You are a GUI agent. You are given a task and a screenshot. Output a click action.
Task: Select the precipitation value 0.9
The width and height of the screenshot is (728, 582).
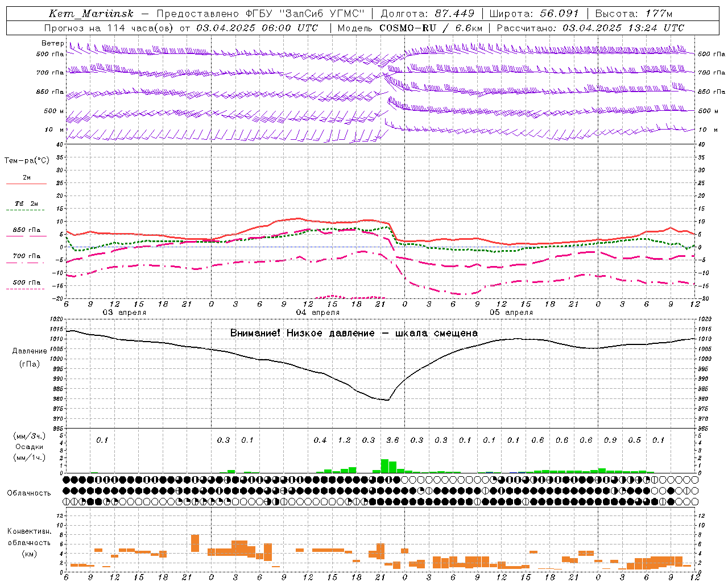tap(610, 440)
